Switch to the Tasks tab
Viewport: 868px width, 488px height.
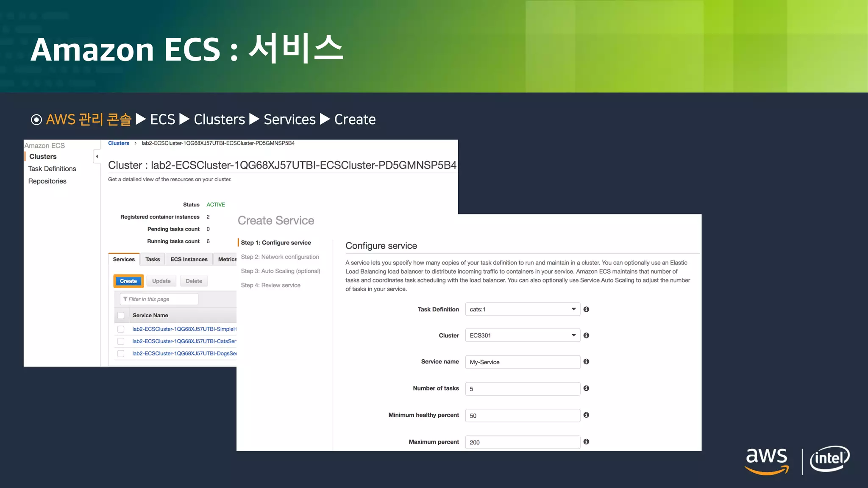point(153,259)
